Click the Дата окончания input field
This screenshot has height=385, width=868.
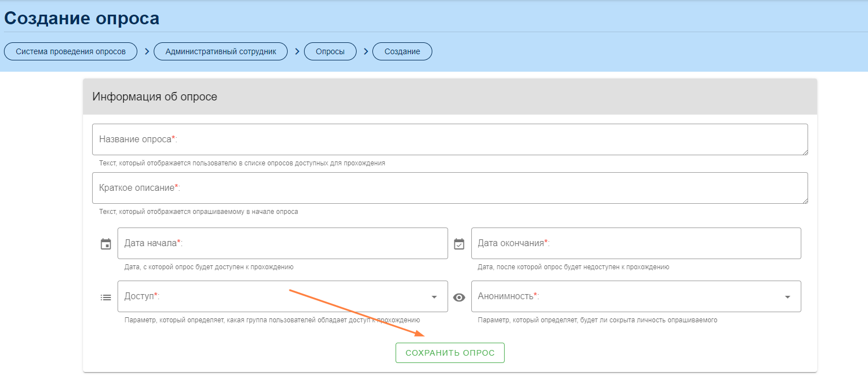point(636,243)
